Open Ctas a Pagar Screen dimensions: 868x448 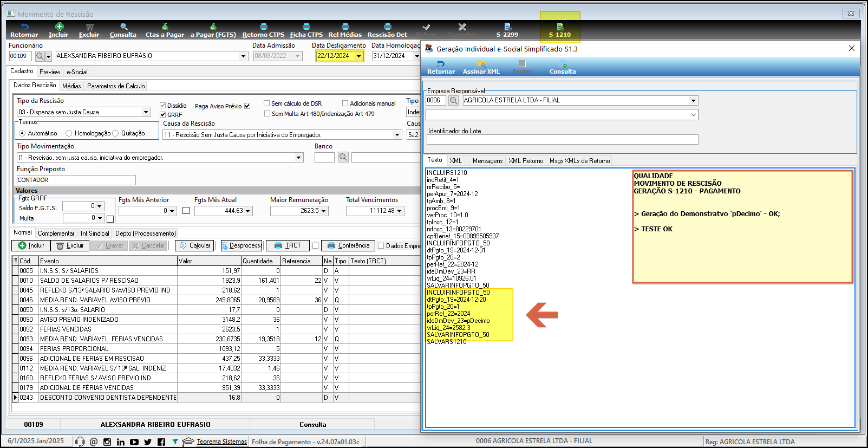click(x=165, y=30)
